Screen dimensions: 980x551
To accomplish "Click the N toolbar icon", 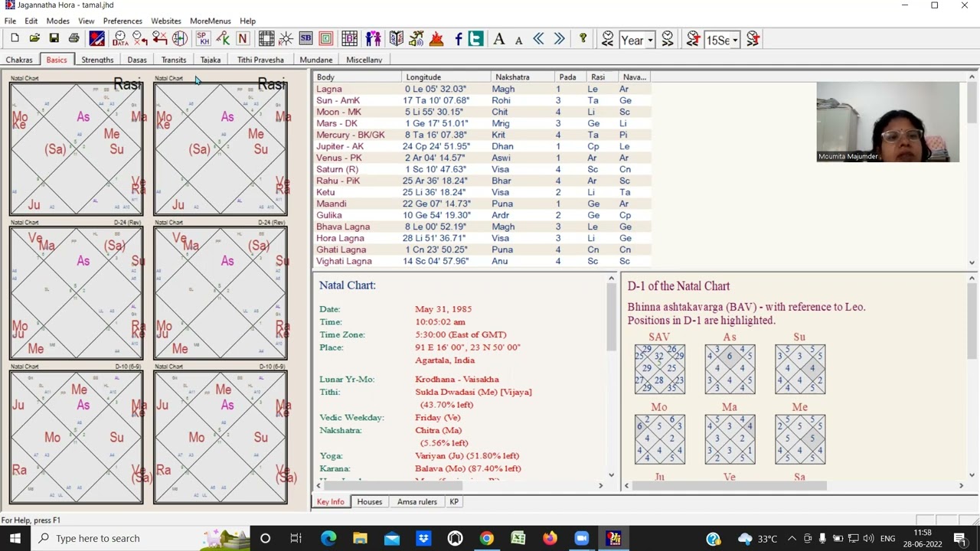I will [x=243, y=39].
